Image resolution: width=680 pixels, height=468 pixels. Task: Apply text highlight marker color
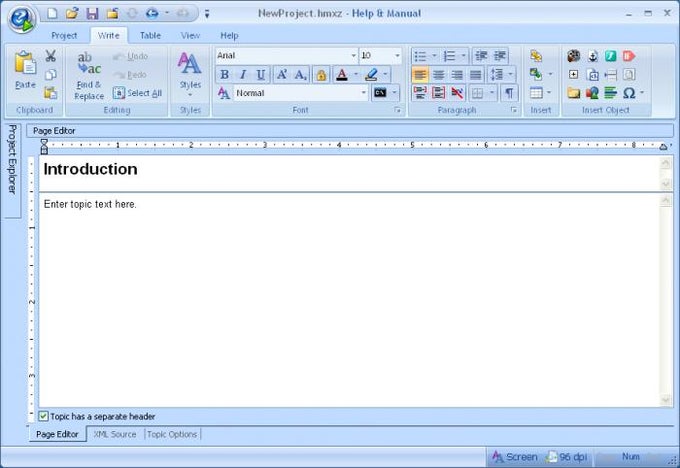(x=371, y=75)
